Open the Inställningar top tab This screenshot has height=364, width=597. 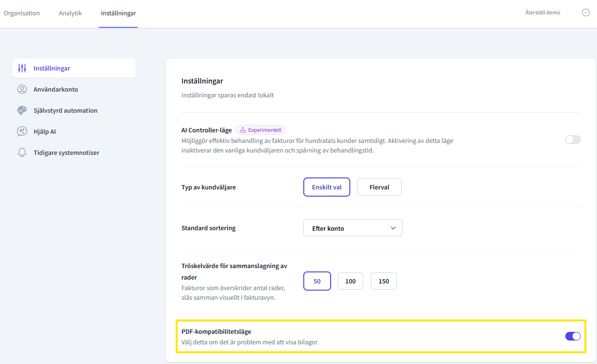coord(118,13)
